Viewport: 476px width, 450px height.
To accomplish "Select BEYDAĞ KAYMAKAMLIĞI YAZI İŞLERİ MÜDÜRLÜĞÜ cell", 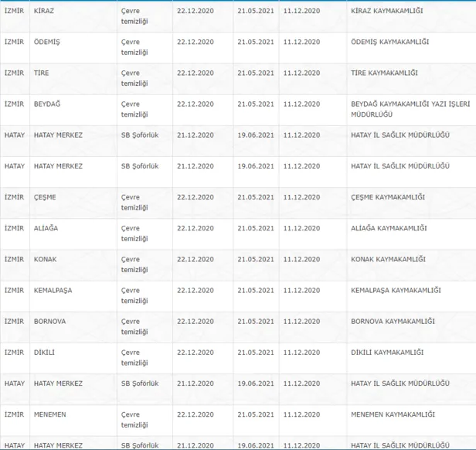I will coord(410,109).
